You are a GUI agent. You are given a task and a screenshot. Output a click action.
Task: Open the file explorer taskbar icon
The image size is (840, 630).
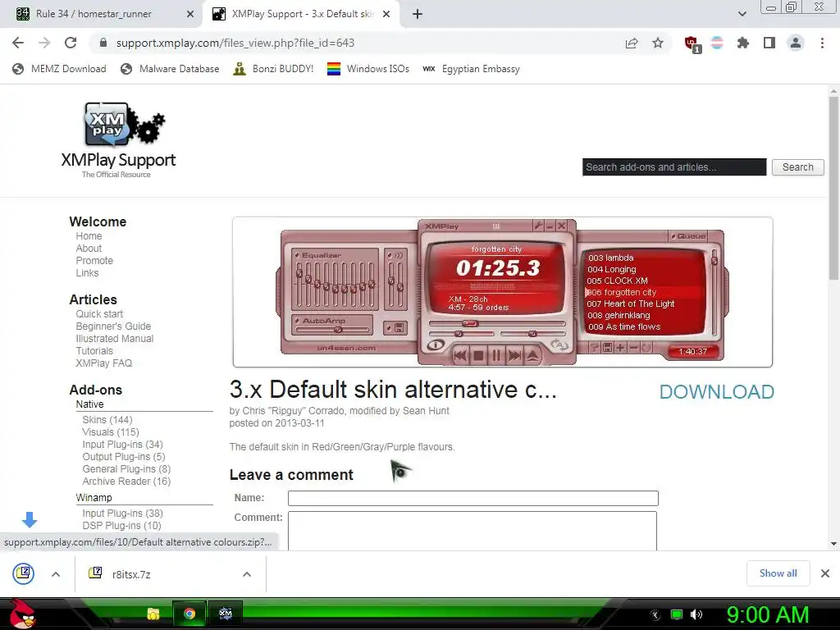click(153, 614)
